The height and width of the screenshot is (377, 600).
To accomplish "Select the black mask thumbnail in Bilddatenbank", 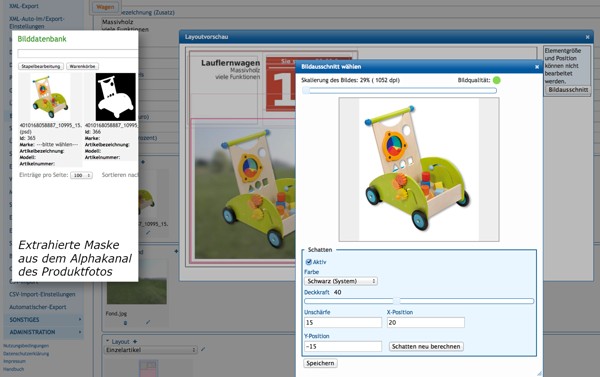I will coord(116,97).
